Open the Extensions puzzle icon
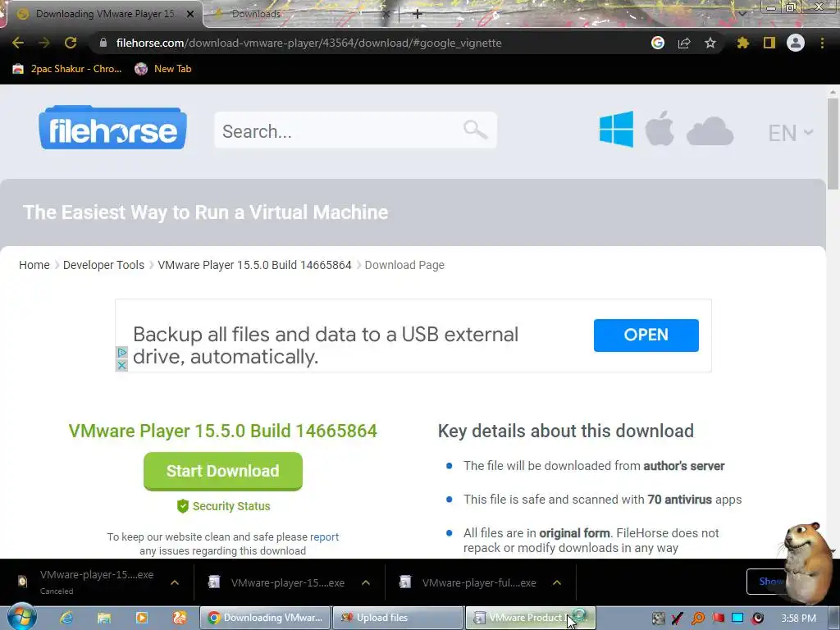Image resolution: width=840 pixels, height=630 pixels. pos(742,43)
